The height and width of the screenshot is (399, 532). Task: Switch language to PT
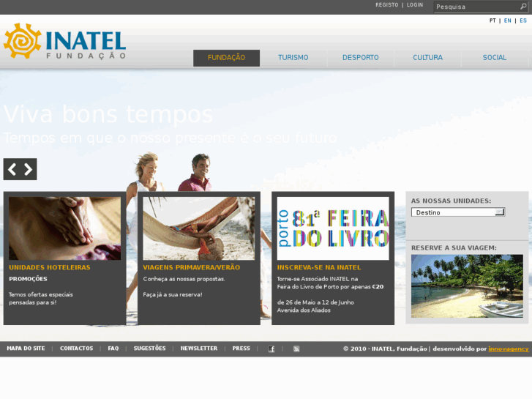(492, 20)
